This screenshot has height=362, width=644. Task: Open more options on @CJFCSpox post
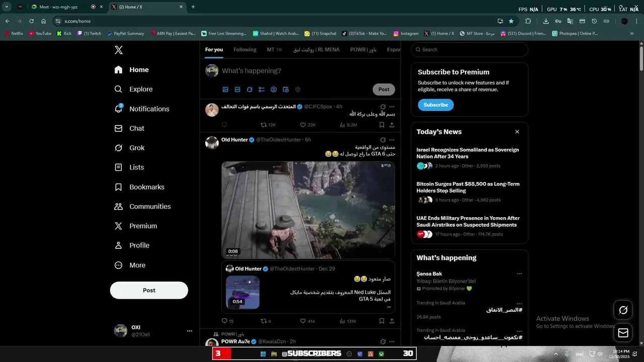pos(392,107)
